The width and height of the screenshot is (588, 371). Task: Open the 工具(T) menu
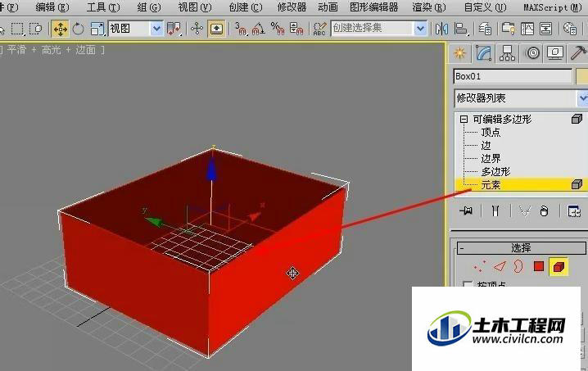click(103, 7)
